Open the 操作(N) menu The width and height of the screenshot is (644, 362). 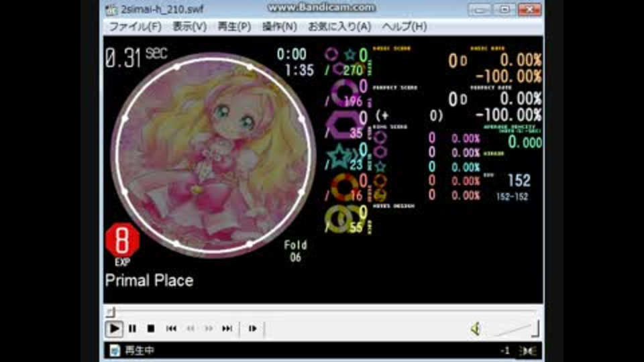point(279,27)
